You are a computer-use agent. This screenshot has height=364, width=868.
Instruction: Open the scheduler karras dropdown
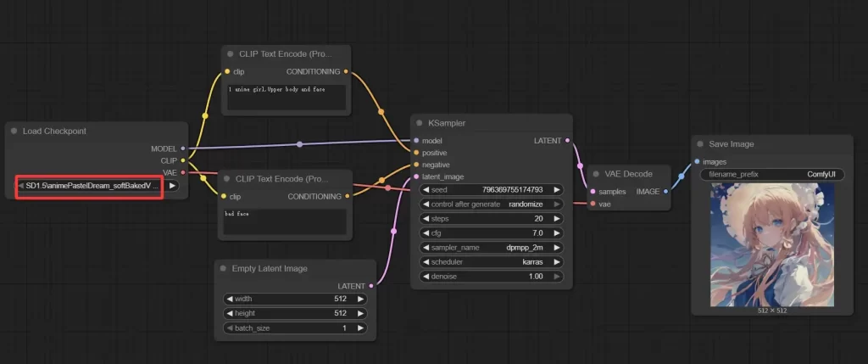coord(489,262)
